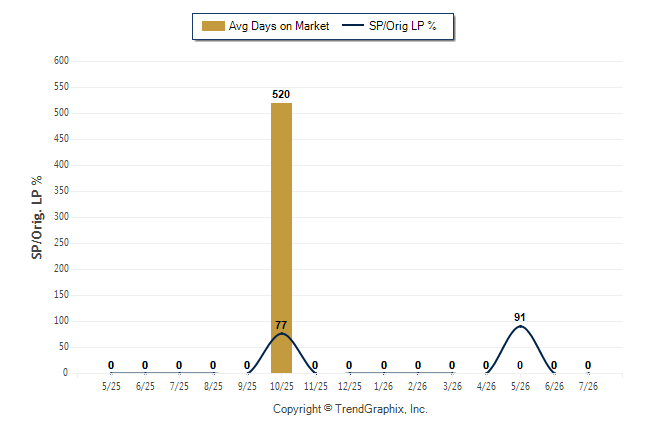Click the 520 value label above the bar
Viewport: 646px width, 434px height.
click(281, 94)
